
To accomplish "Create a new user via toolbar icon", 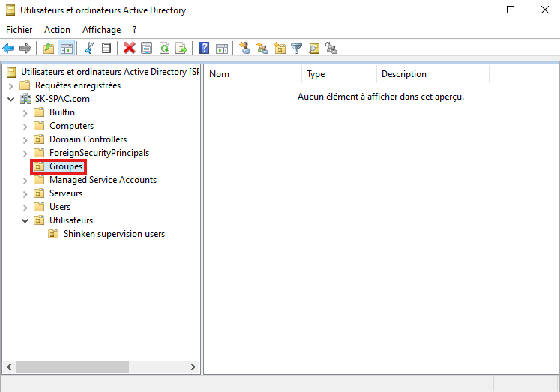I will (x=244, y=49).
